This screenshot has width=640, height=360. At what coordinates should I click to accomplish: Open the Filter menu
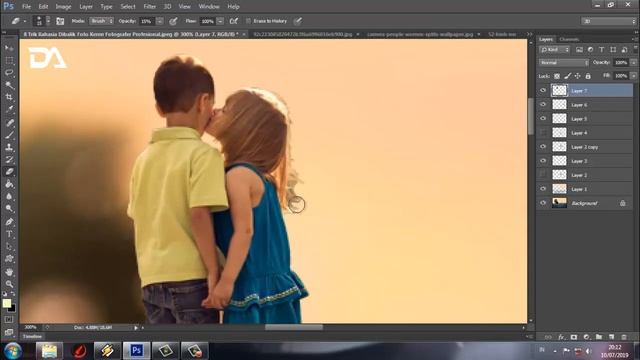tap(149, 7)
